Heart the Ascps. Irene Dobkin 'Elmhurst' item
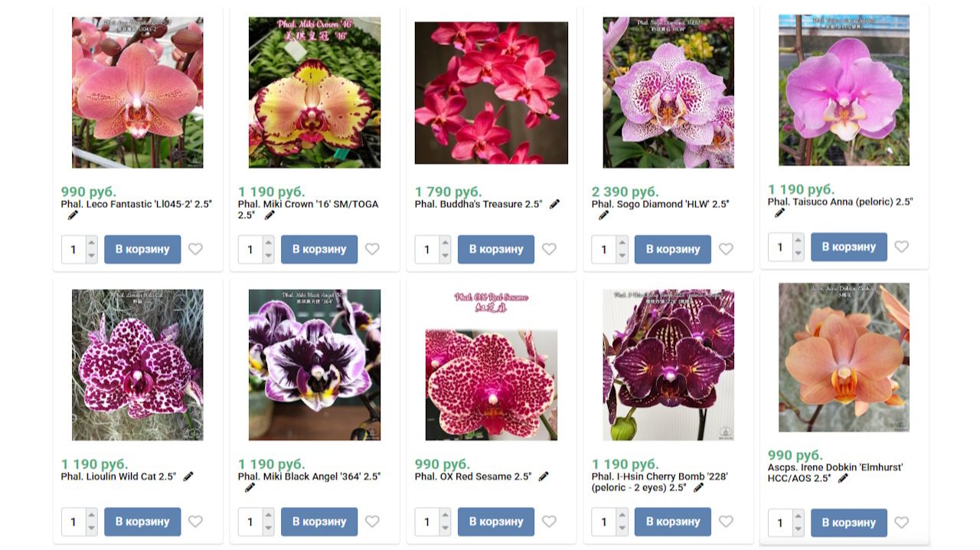The width and height of the screenshot is (980, 550). (902, 522)
